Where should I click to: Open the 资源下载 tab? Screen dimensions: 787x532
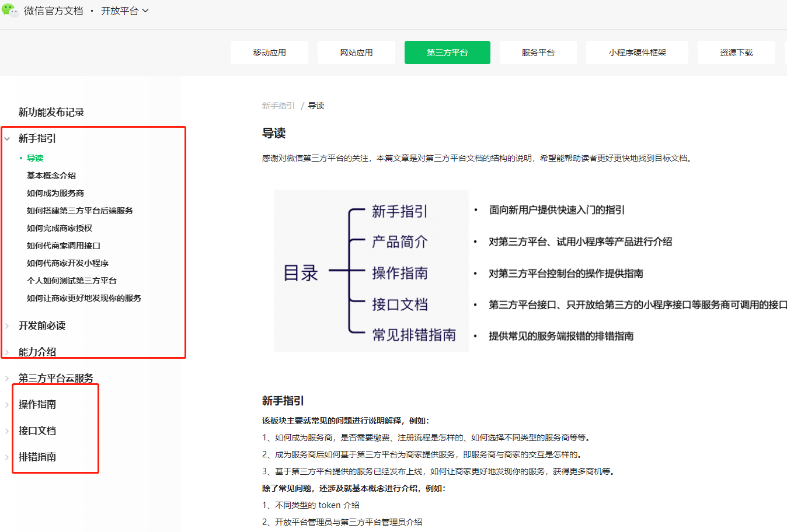pos(736,52)
